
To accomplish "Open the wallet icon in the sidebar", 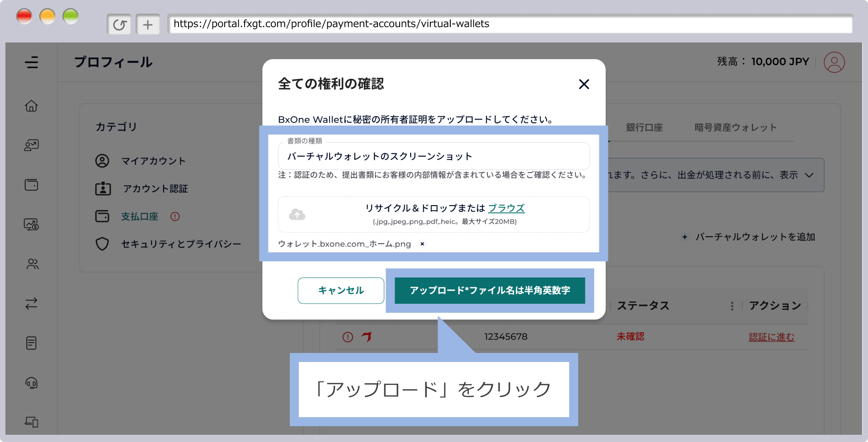I will (x=31, y=185).
